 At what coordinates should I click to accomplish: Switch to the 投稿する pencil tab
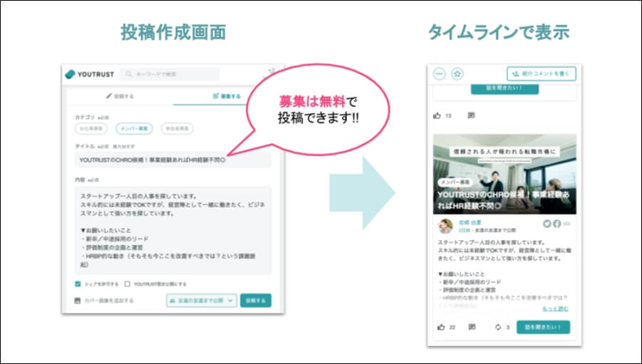120,96
